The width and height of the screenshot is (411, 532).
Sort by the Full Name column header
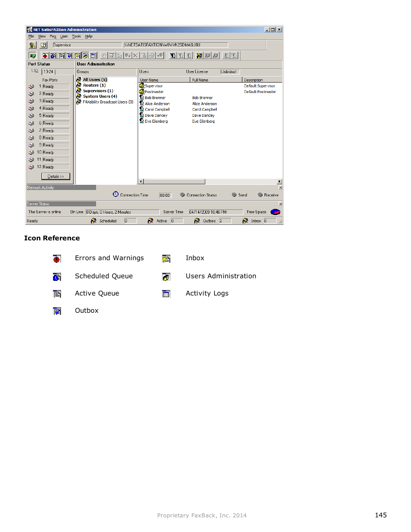point(216,80)
